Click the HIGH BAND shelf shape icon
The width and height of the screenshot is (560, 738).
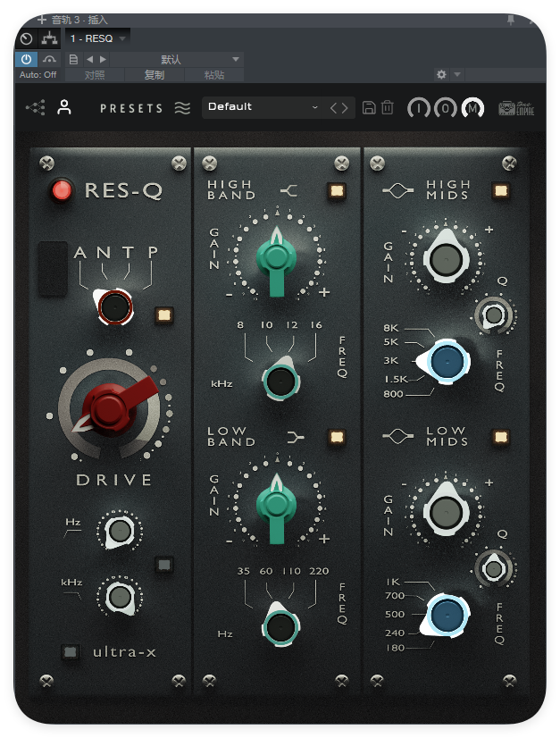(x=289, y=190)
